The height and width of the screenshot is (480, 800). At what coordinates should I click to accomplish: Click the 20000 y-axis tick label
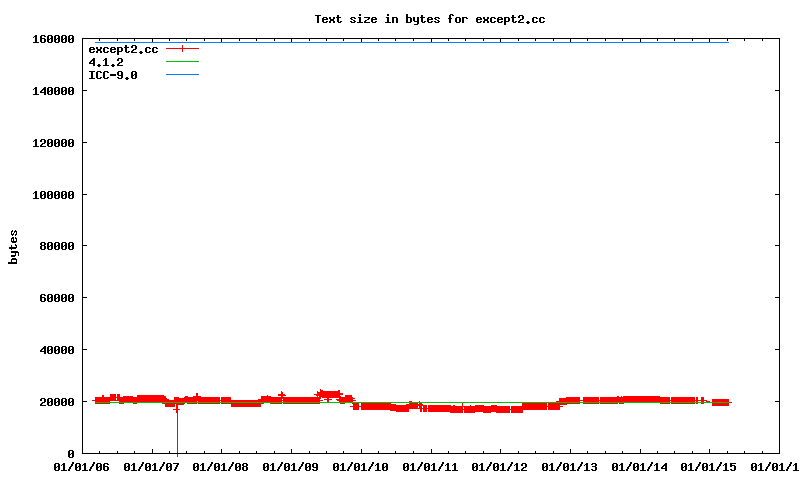[55, 402]
